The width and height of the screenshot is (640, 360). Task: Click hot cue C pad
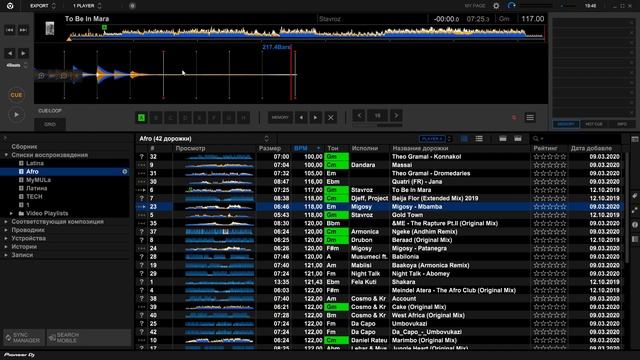[171, 118]
